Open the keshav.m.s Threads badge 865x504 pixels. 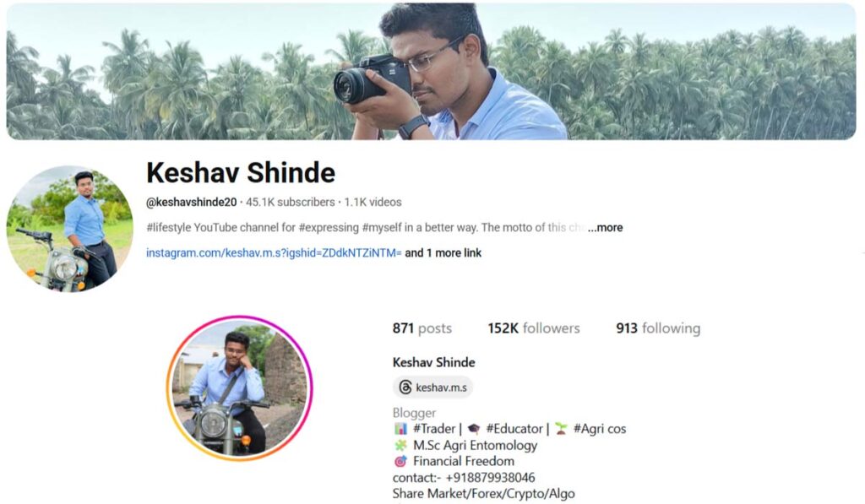pos(433,387)
